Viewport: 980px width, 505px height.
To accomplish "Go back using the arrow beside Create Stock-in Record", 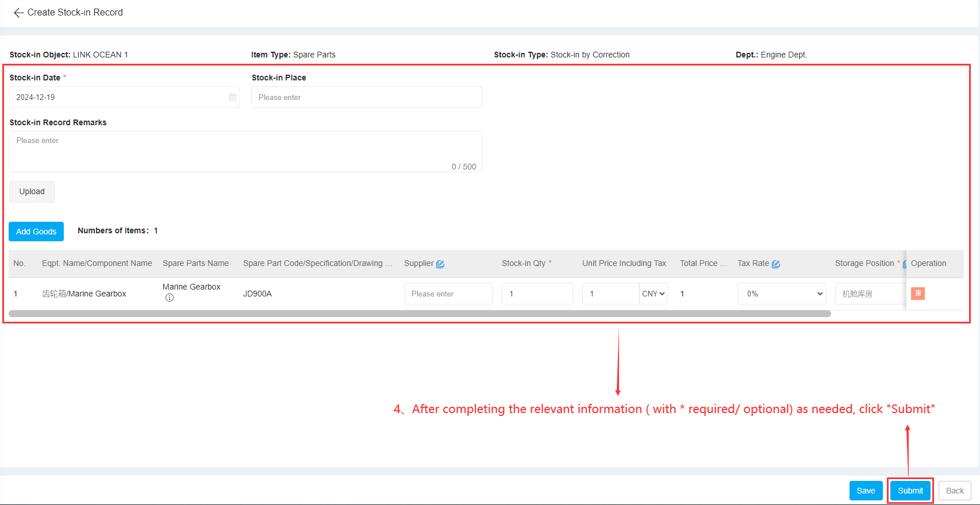I will (x=18, y=13).
